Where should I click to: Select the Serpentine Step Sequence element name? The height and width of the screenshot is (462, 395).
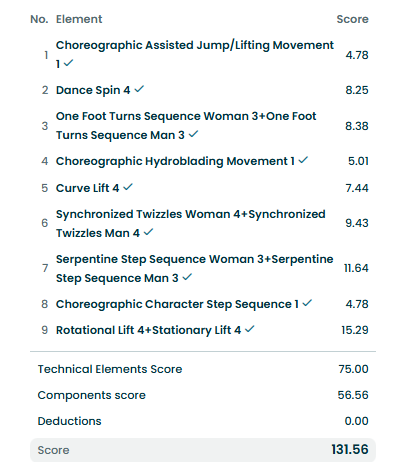pos(195,268)
